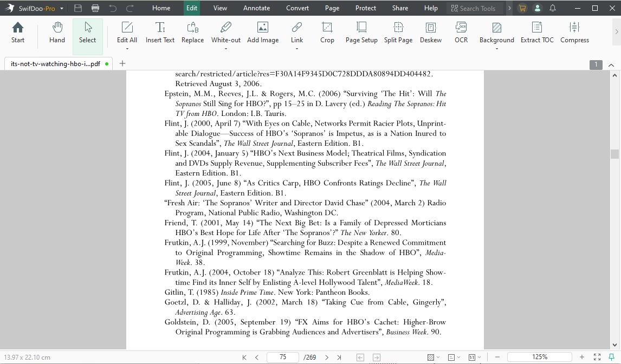Redo the last action
The height and width of the screenshot is (364, 621).
click(x=130, y=8)
